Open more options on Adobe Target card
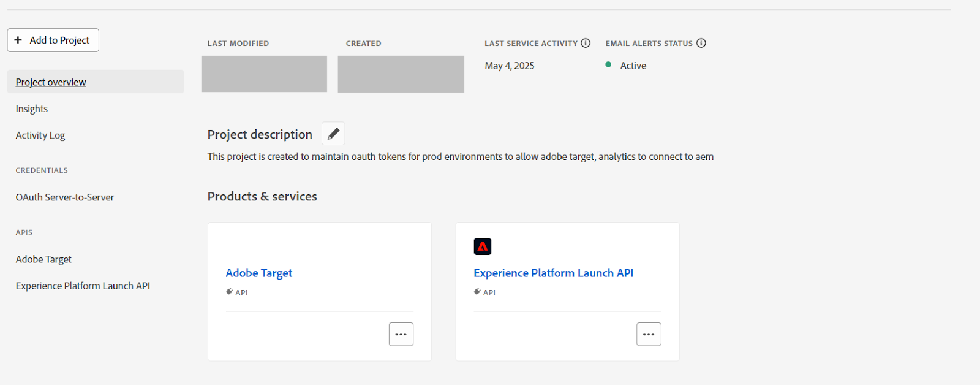 (x=401, y=334)
